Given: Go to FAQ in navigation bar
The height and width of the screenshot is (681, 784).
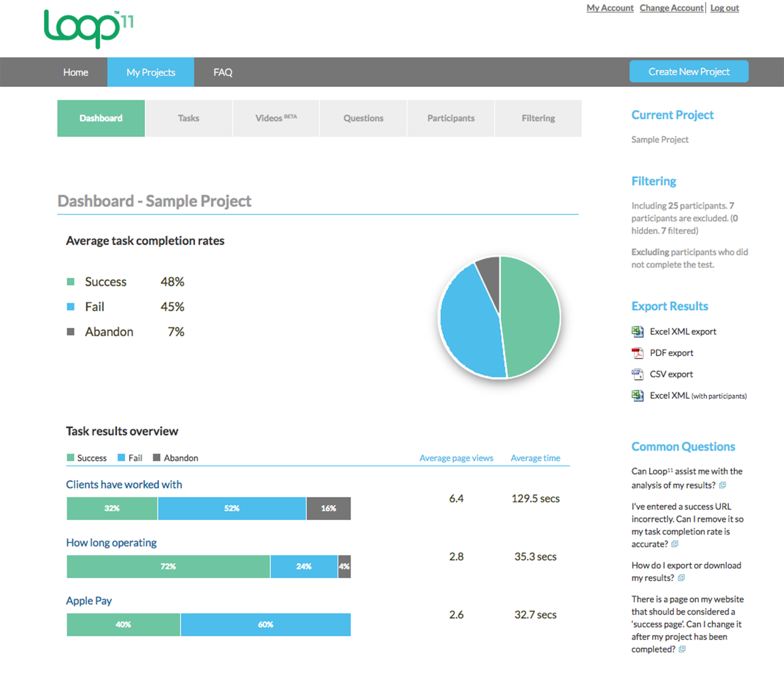Looking at the screenshot, I should pyautogui.click(x=223, y=73).
